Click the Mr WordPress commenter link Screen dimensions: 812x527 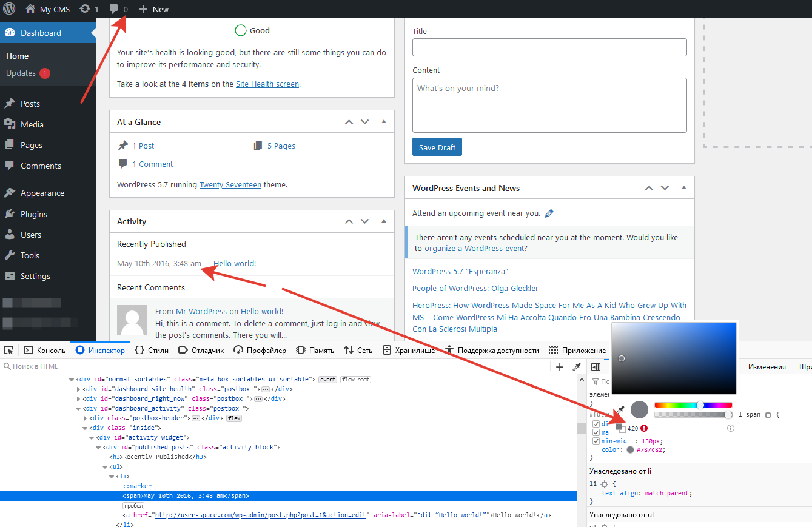point(201,311)
